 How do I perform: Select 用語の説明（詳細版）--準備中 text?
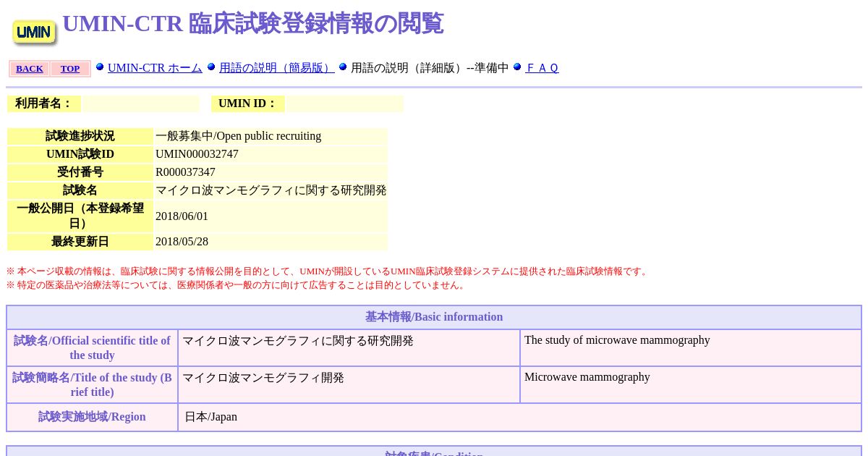click(430, 68)
